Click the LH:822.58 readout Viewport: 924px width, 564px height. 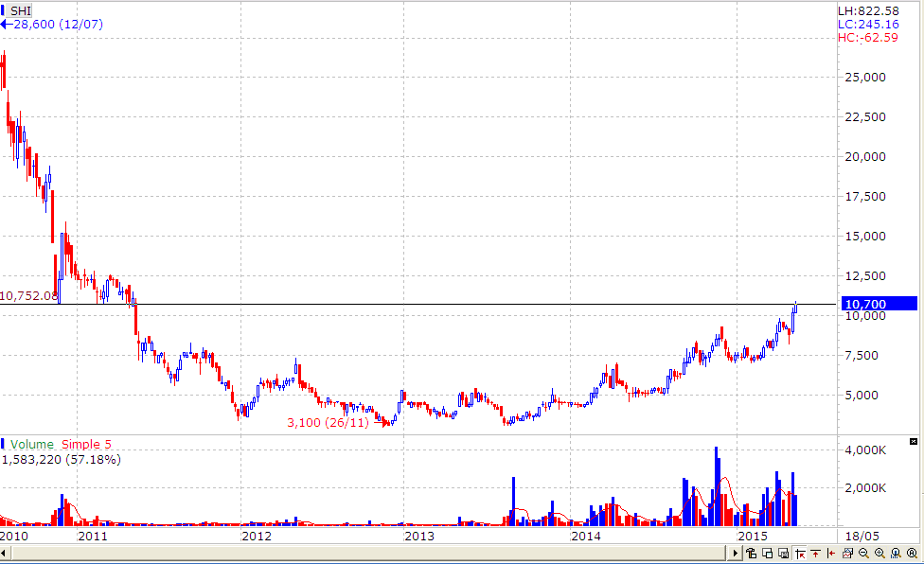[868, 11]
